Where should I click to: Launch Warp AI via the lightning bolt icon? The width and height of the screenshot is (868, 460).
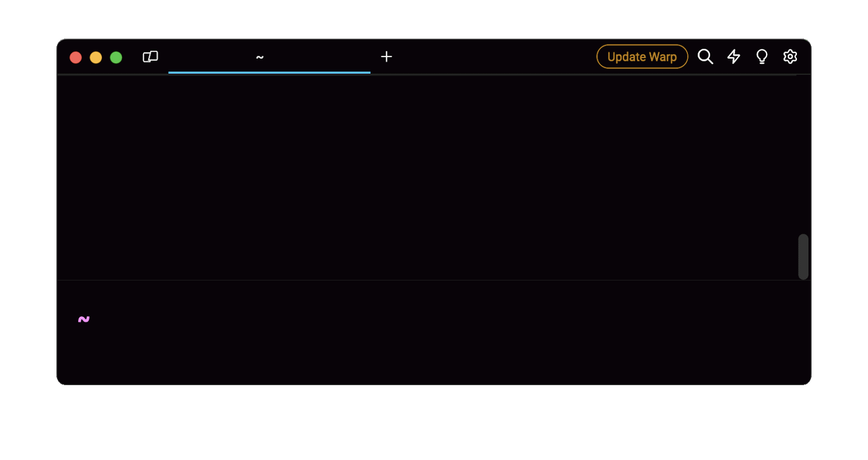(x=733, y=56)
